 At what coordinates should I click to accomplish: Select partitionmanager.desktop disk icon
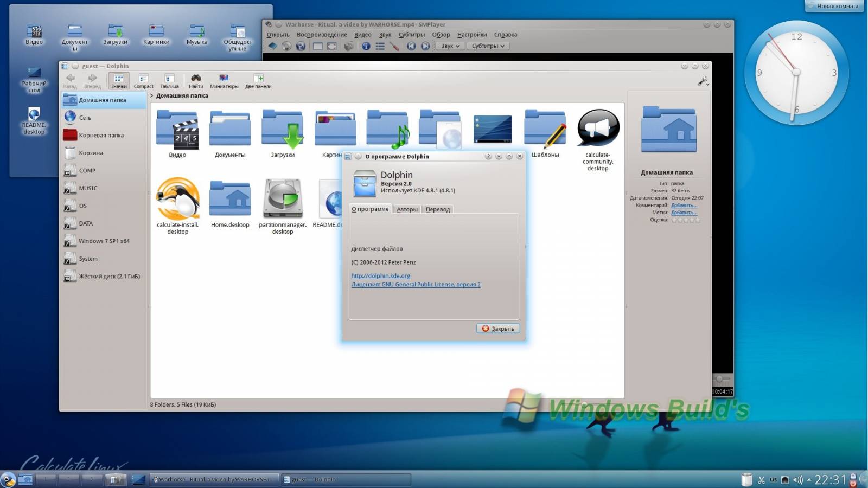(x=283, y=198)
